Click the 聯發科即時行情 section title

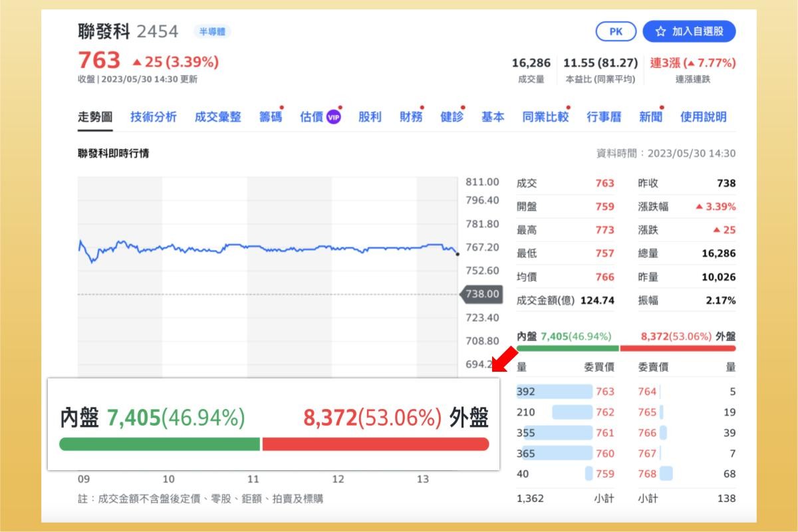(114, 153)
